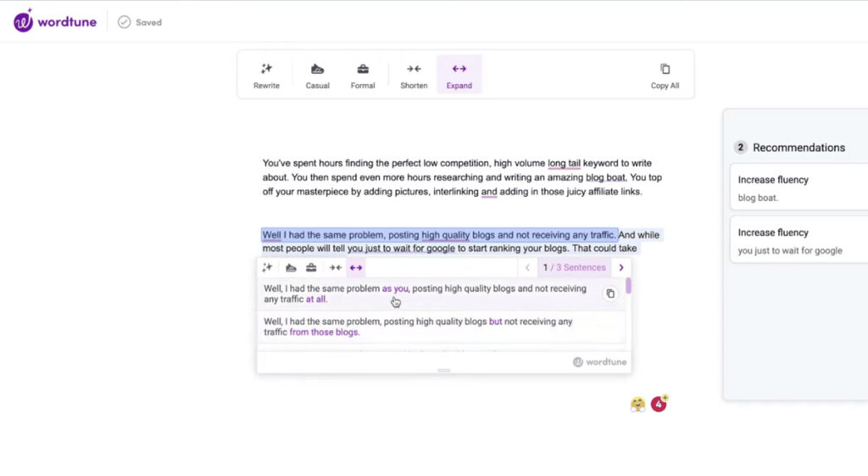Click the hugging face emoji icon
The width and height of the screenshot is (868, 476).
637,405
